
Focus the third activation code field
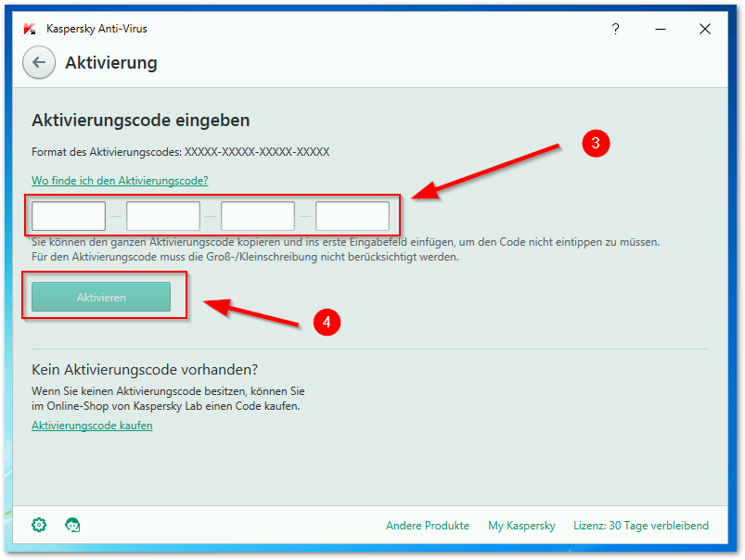point(258,216)
